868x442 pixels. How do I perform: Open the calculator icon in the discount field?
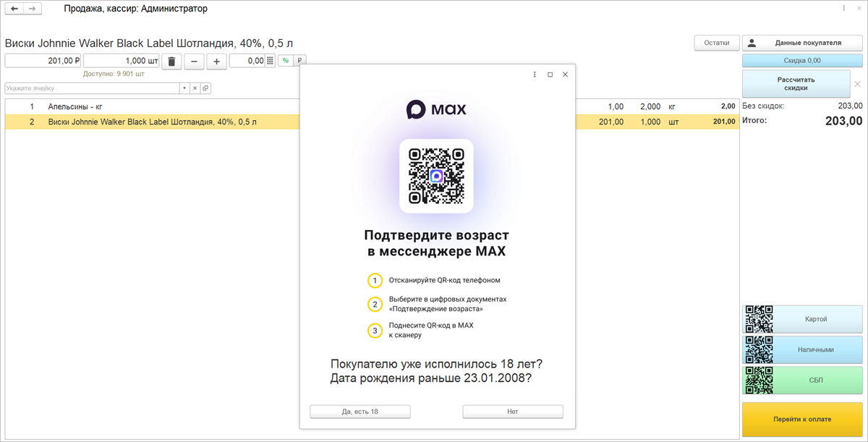[x=271, y=61]
